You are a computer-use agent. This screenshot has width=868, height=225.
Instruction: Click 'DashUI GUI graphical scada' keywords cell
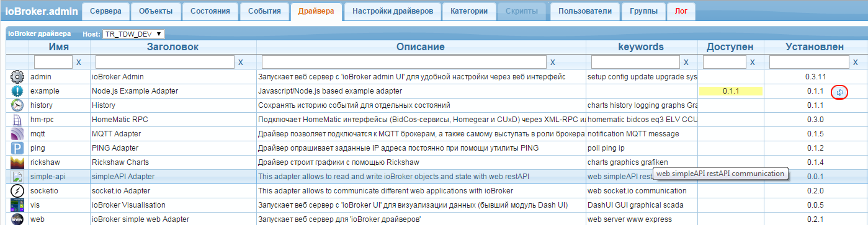(642, 205)
